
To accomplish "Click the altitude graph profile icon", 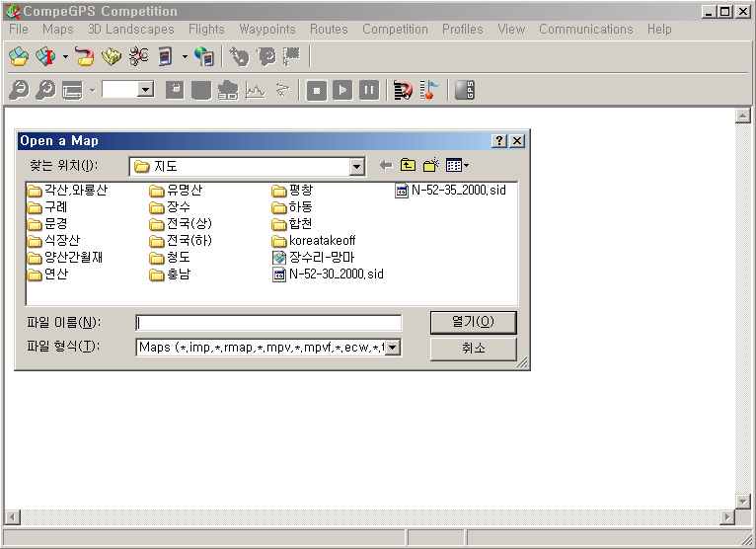I will 255,90.
